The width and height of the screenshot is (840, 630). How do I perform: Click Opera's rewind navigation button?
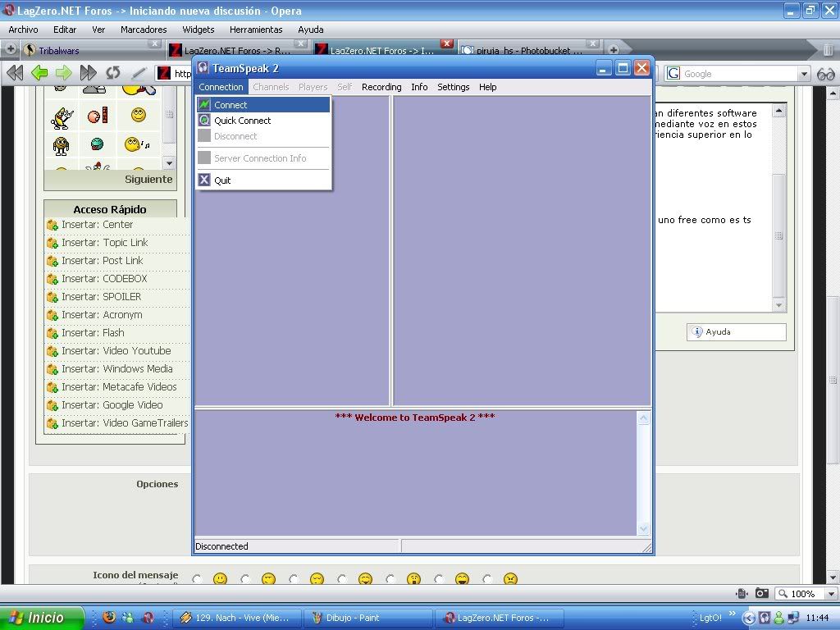click(x=15, y=73)
